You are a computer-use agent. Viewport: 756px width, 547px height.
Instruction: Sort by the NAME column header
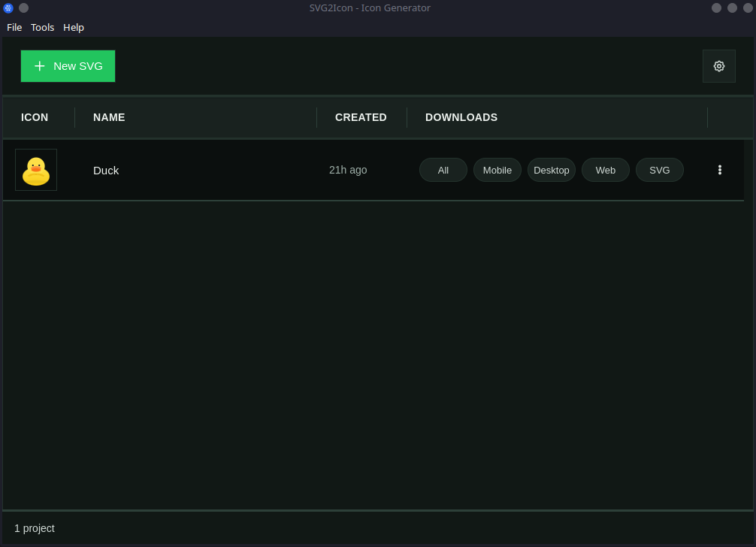pyautogui.click(x=109, y=117)
